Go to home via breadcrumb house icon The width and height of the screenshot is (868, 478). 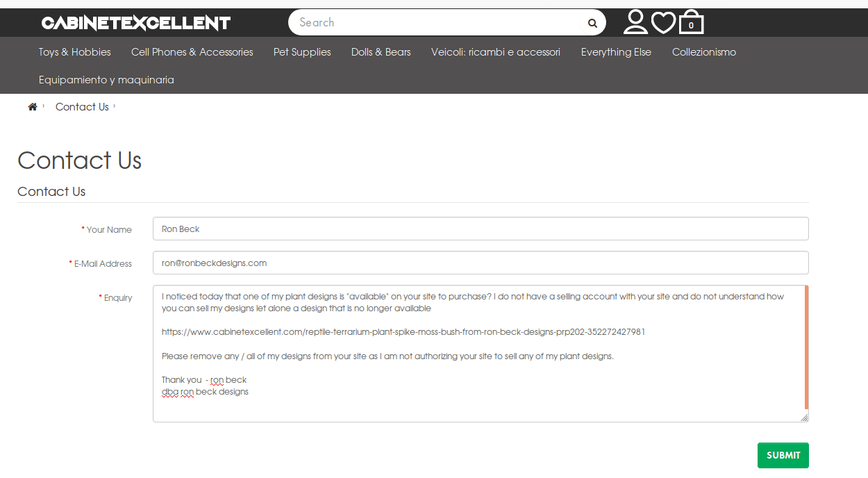[32, 106]
